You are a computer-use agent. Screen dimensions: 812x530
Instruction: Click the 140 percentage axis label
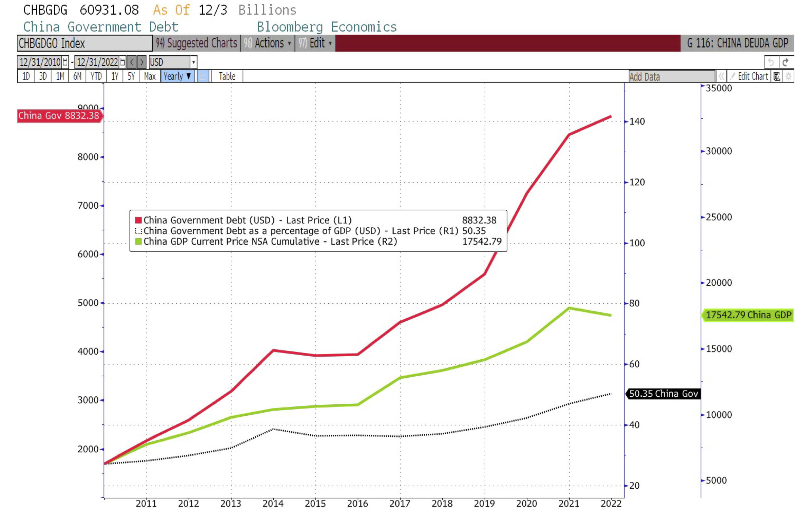tap(637, 121)
